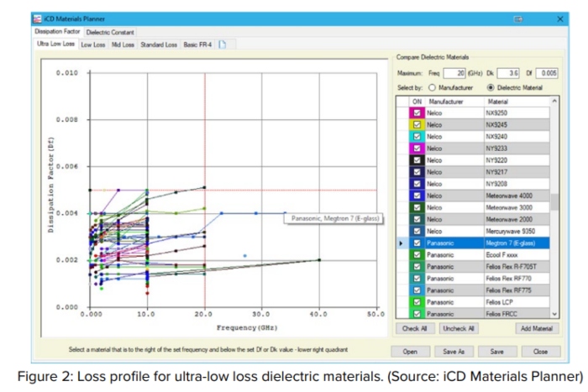Select the Low Loss tab
Screen dimensions: 588x392
point(93,44)
